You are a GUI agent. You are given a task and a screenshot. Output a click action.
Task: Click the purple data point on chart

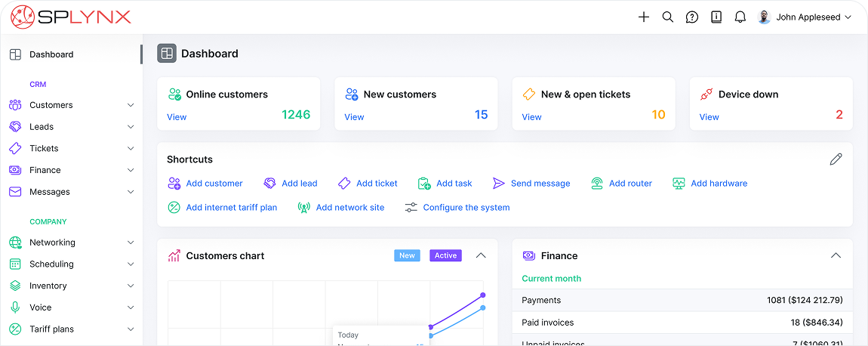[x=482, y=295]
